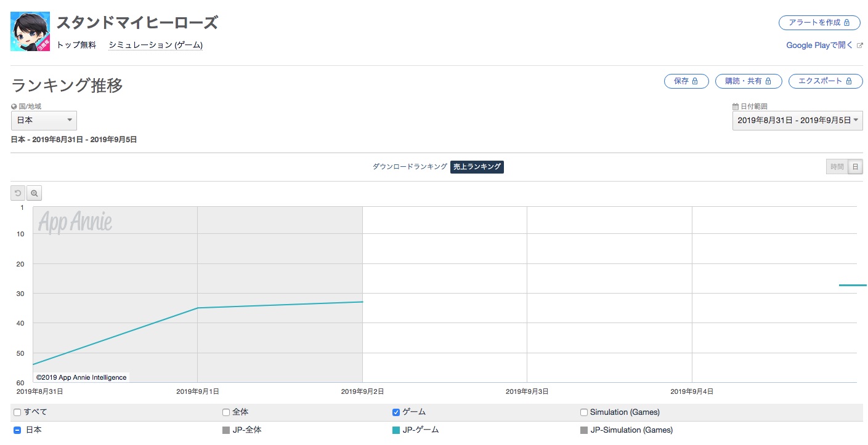Switch to ダウンロードランキング tab

[x=410, y=167]
